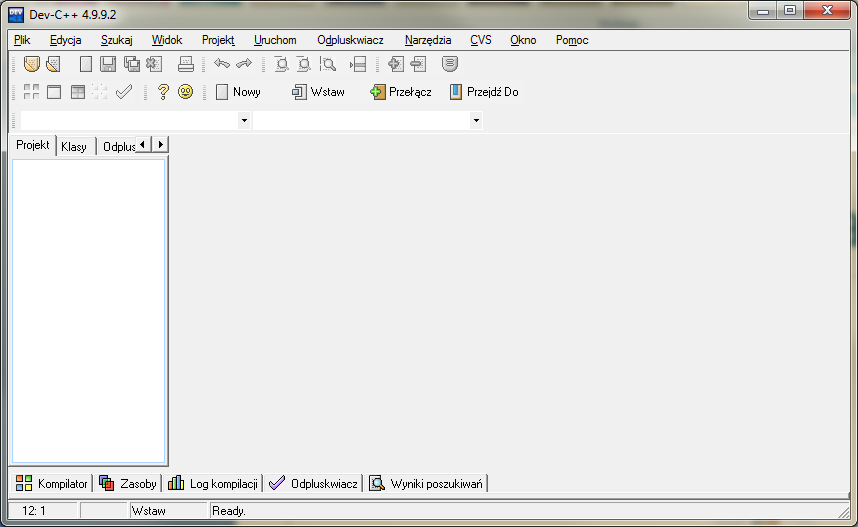Switch to the truncated Odplus side tab
Viewport: 858px width, 527px height.
pos(119,147)
